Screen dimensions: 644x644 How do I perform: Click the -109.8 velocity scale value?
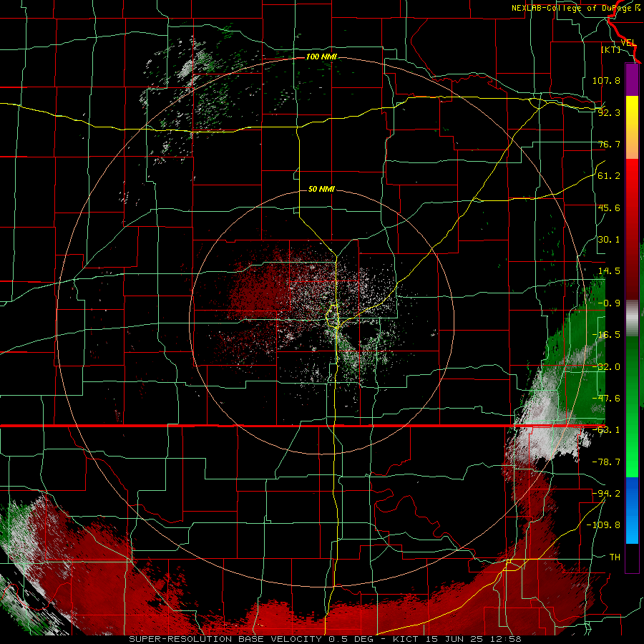tap(603, 525)
